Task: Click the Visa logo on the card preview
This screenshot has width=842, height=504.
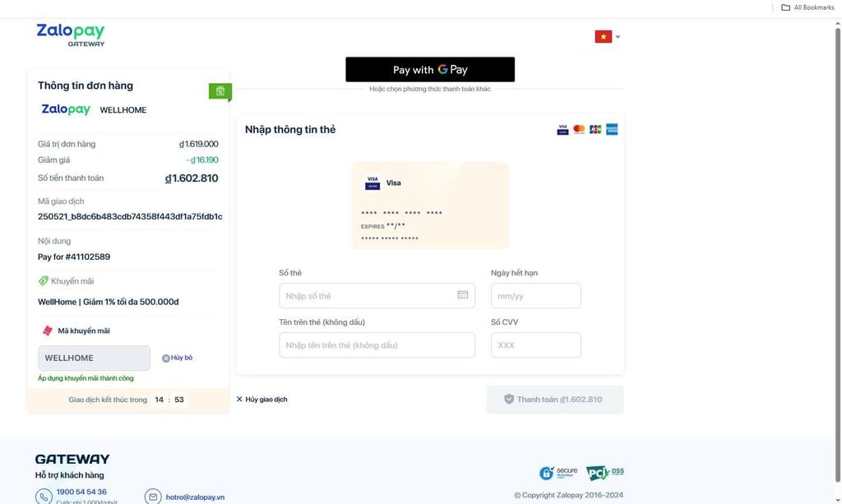Action: 372,183
